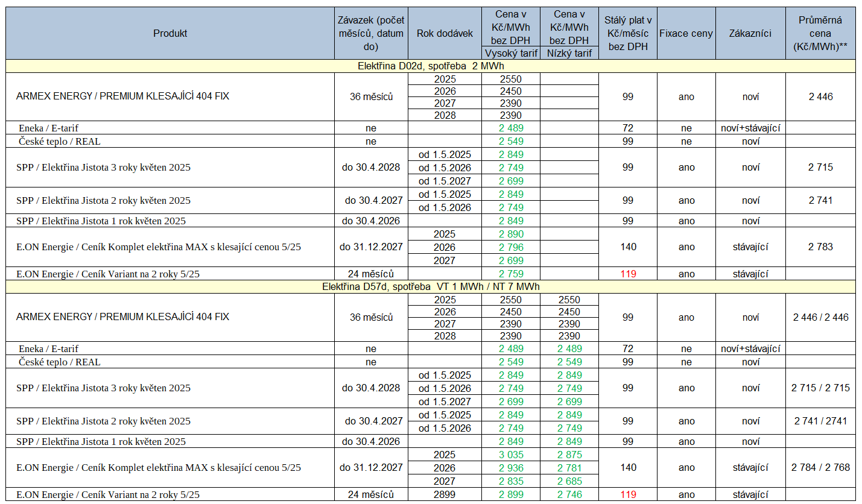
Task: Click the Nízký tarif subheader
Action: (569, 53)
